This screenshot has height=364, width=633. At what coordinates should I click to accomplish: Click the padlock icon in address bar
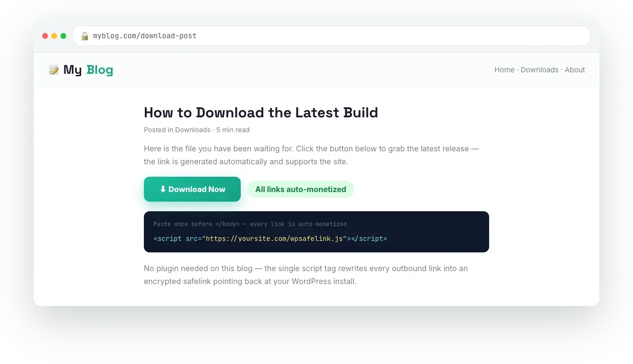click(x=84, y=36)
